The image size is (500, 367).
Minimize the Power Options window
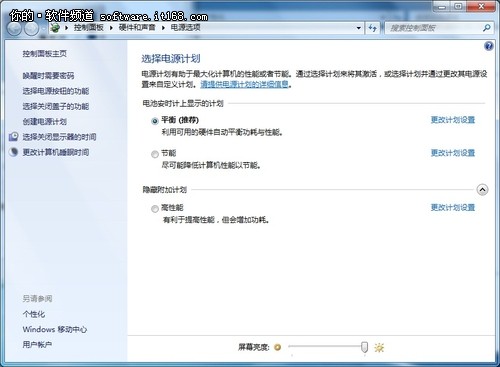(x=442, y=7)
